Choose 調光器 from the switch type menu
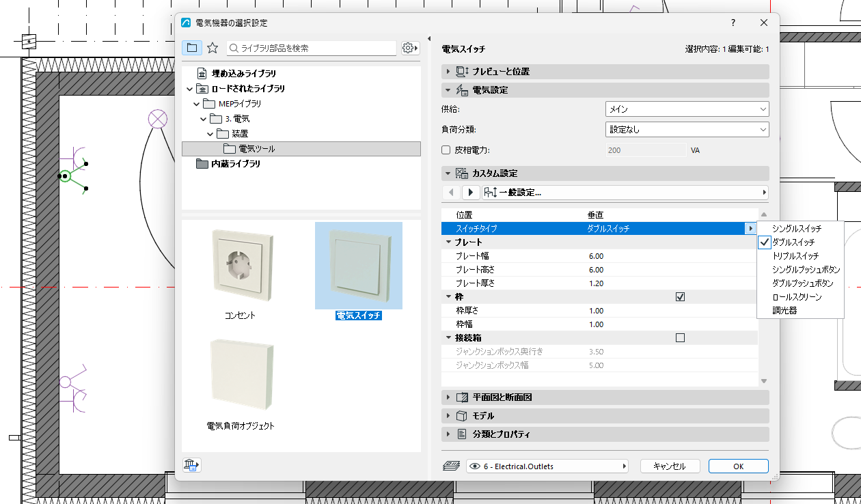 tap(801, 311)
